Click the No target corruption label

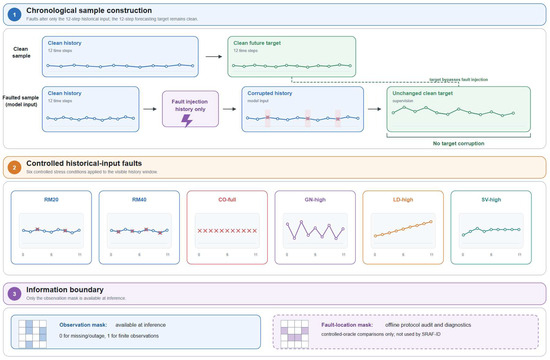tap(458, 144)
